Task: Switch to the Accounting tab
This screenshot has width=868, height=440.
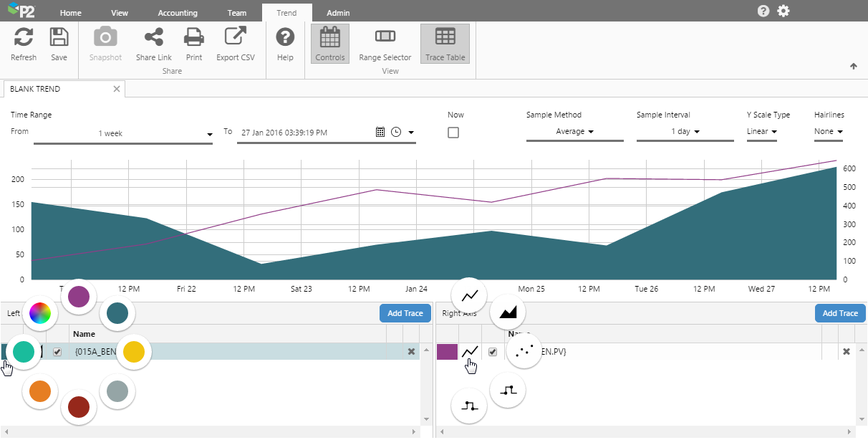Action: tap(178, 13)
